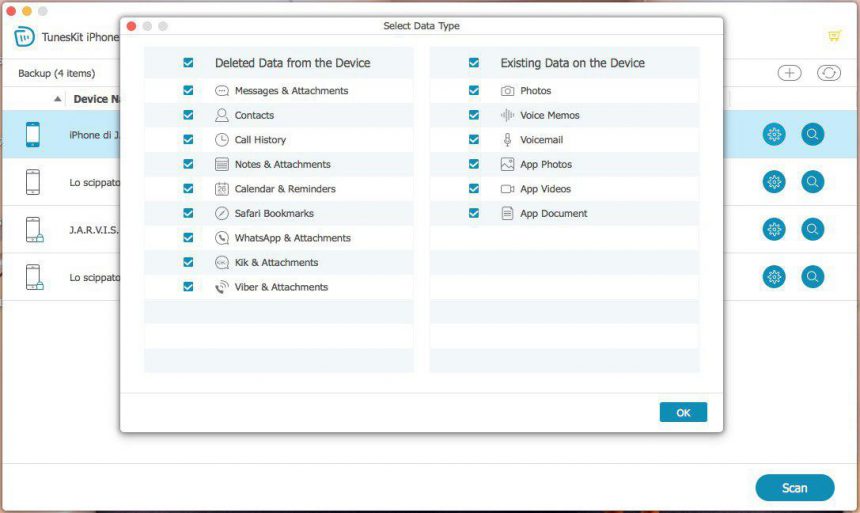Click the 'App Photos' label
Screen dimensions: 860x513
pos(546,165)
